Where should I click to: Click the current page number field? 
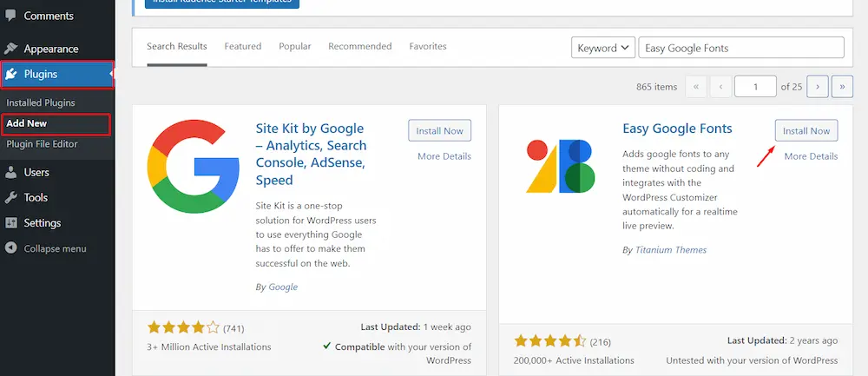click(756, 86)
